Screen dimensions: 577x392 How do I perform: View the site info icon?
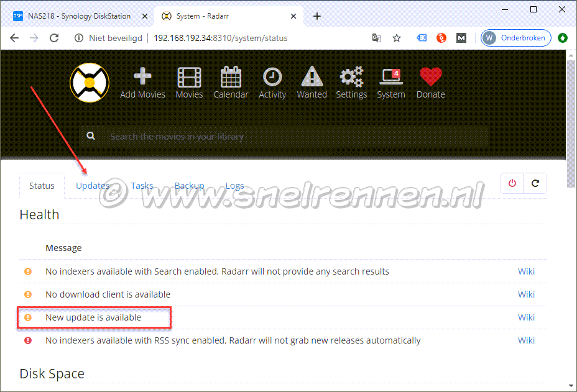click(x=79, y=38)
